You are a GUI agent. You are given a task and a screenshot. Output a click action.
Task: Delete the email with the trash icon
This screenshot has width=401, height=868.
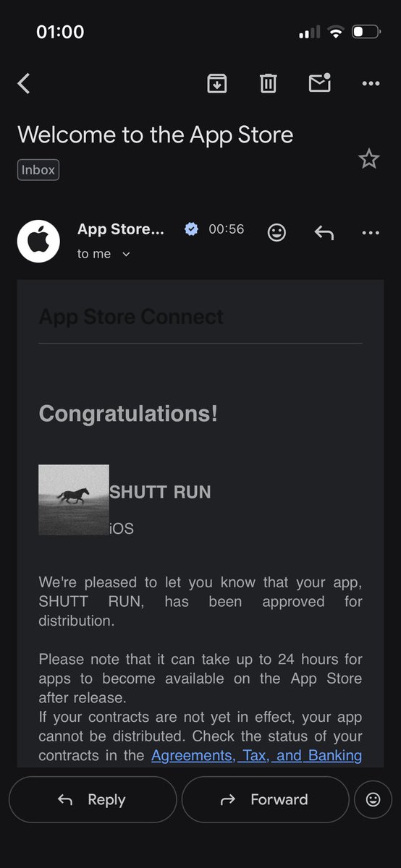tap(268, 83)
